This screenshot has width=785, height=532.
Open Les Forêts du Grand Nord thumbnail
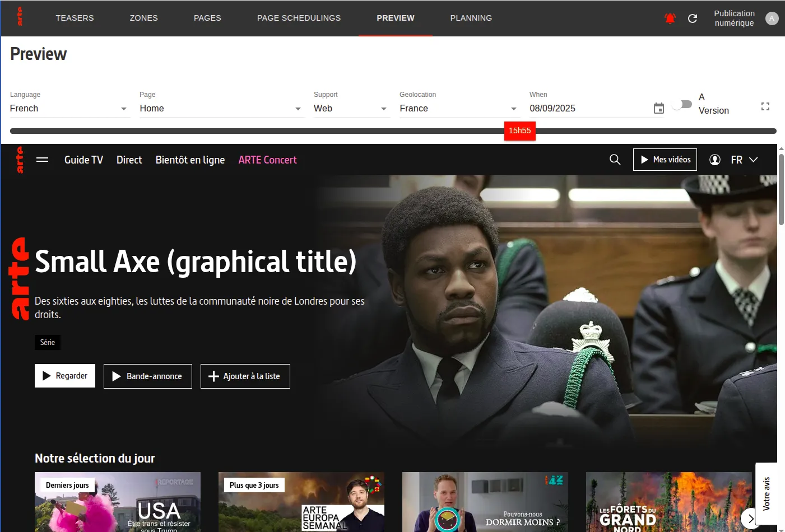click(669, 502)
